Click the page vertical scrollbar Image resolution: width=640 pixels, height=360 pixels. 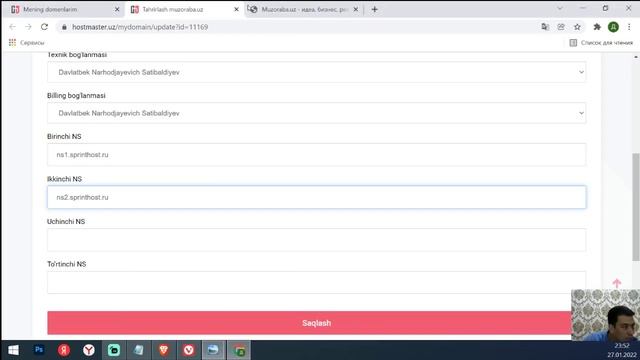click(636, 207)
